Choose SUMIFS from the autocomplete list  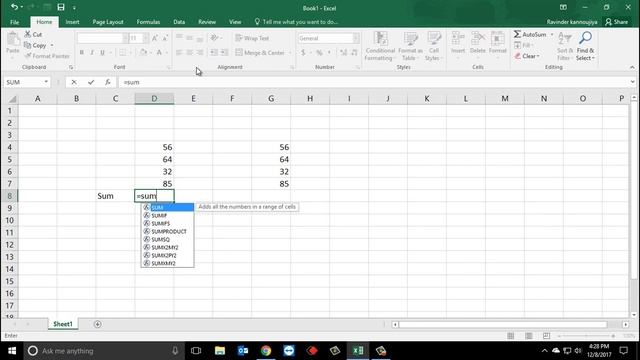pos(168,223)
